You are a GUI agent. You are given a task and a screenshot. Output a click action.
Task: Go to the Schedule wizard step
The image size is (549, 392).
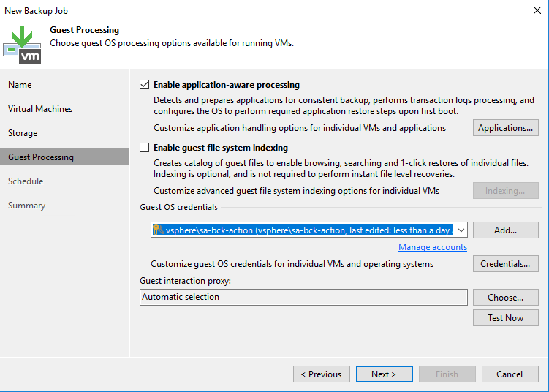pos(26,181)
